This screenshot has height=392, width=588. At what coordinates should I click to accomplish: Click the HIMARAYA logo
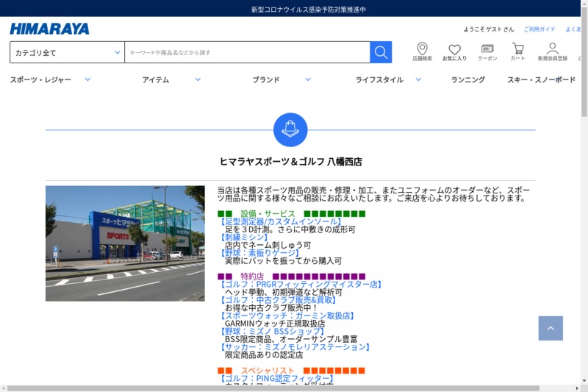coord(49,29)
